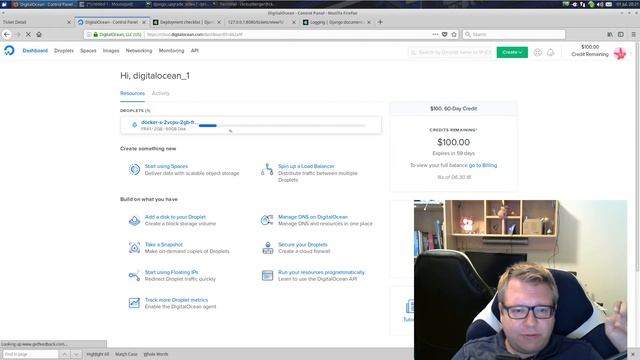Click the go to Billing link
Viewport: 640px width, 360px height.
[483, 165]
